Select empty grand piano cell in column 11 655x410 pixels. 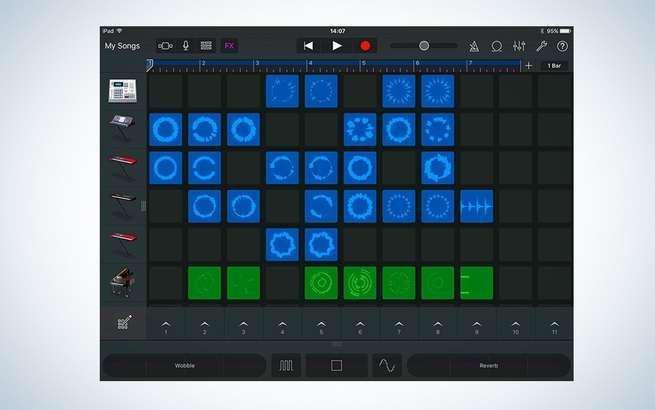coord(554,283)
